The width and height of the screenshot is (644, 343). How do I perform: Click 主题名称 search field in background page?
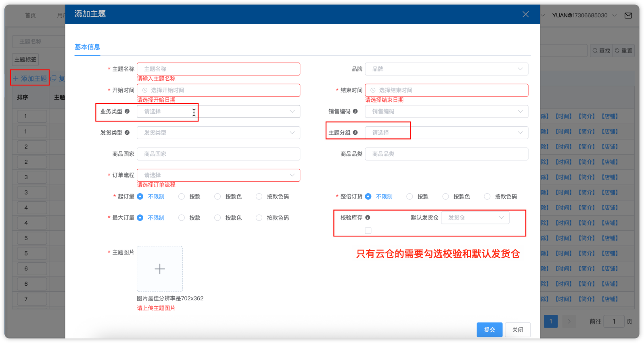(39, 41)
